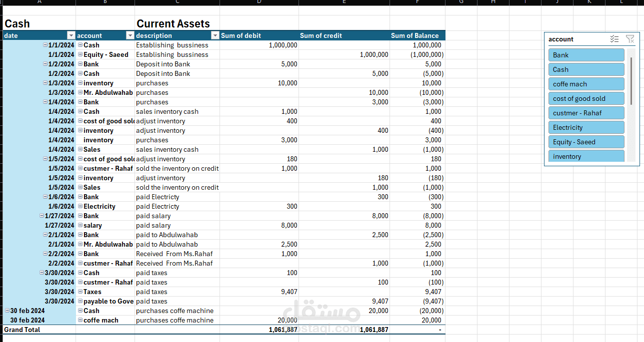Open the date column filter dropdown

[71, 35]
